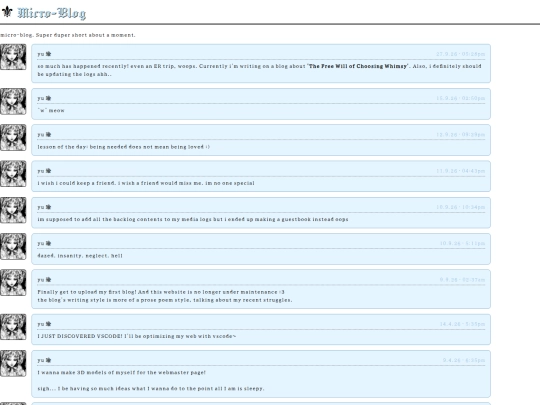
Task: Open the Micro-Blog header title
Action: 52,13
